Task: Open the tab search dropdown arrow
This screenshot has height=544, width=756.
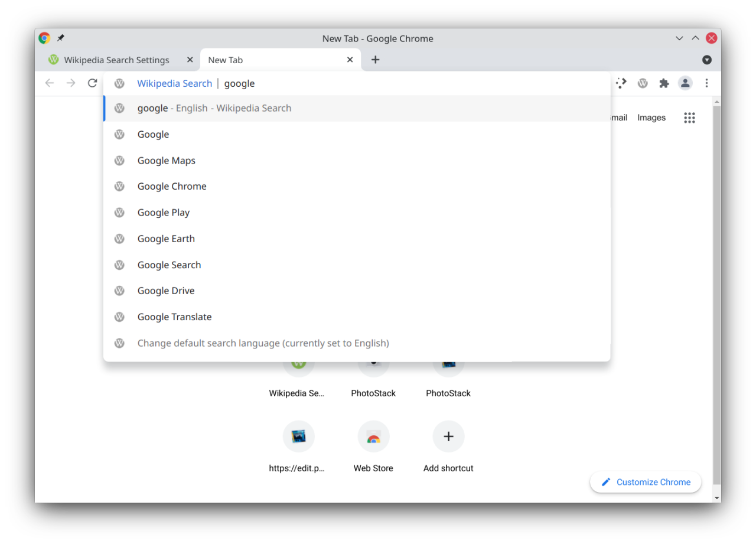Action: (x=707, y=60)
